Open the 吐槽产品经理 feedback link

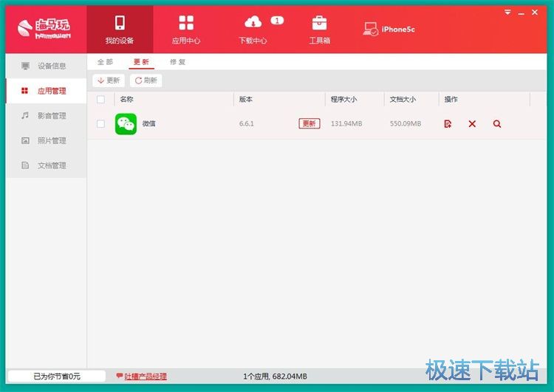click(x=146, y=376)
